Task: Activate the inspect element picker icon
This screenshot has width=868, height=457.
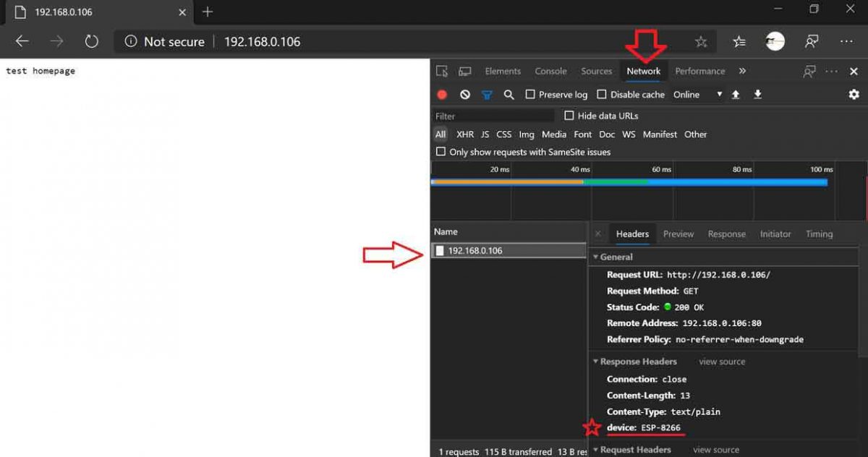Action: click(x=442, y=72)
